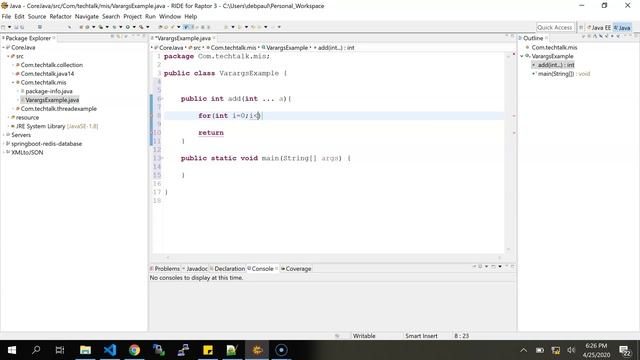Expand the JRE System Library node

(x=8, y=126)
